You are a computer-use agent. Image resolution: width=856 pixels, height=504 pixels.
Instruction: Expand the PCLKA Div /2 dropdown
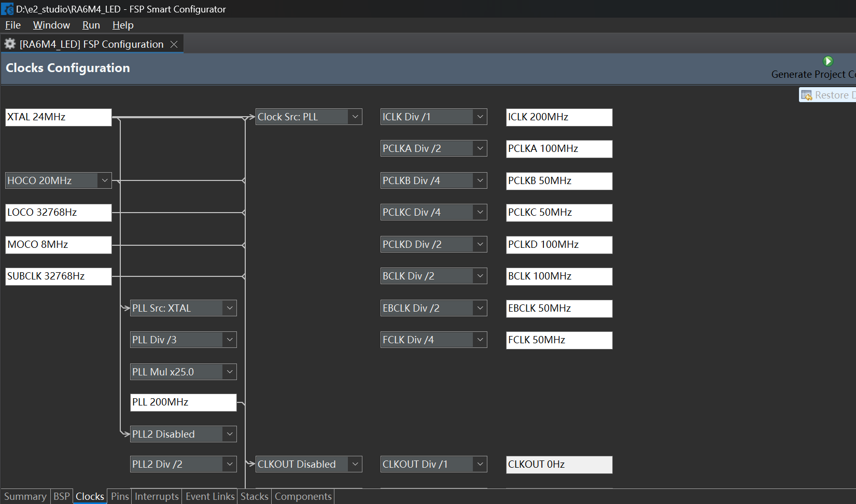tap(480, 148)
